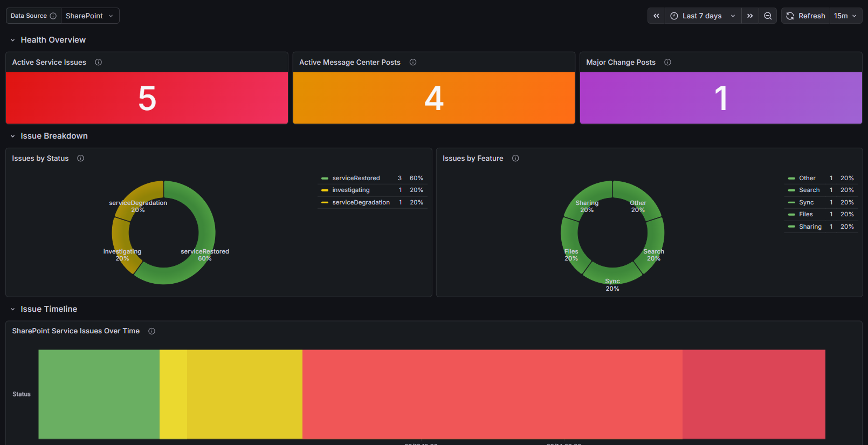
Task: Open the Issues by Status panel title
Action: tap(40, 158)
